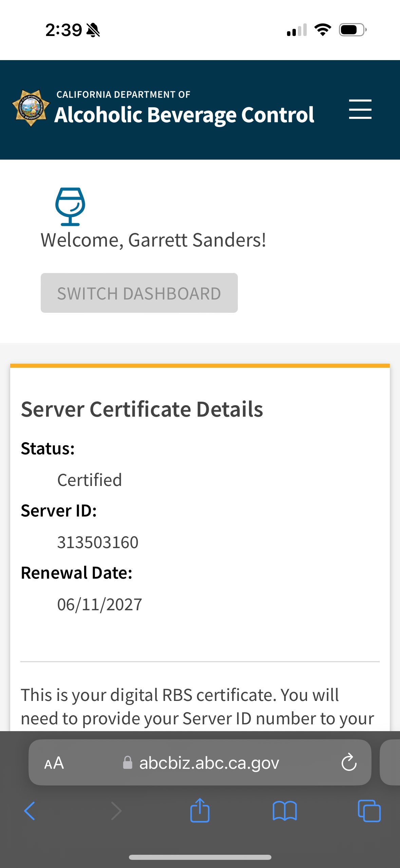Tap the home indicator bar

pyautogui.click(x=200, y=857)
